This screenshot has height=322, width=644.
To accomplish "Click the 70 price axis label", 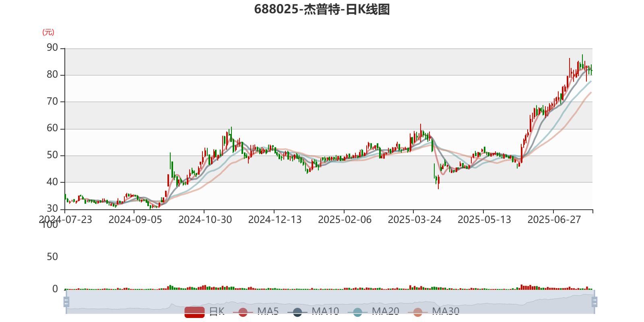I will tap(52, 101).
